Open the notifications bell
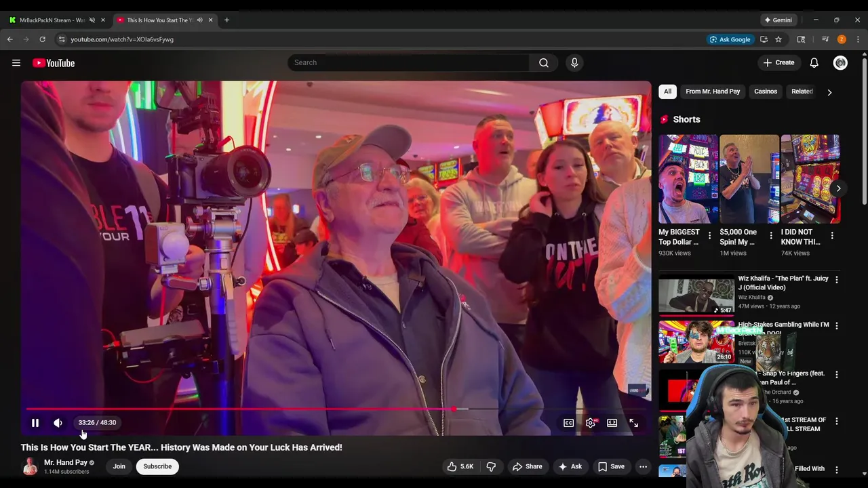 coord(814,63)
